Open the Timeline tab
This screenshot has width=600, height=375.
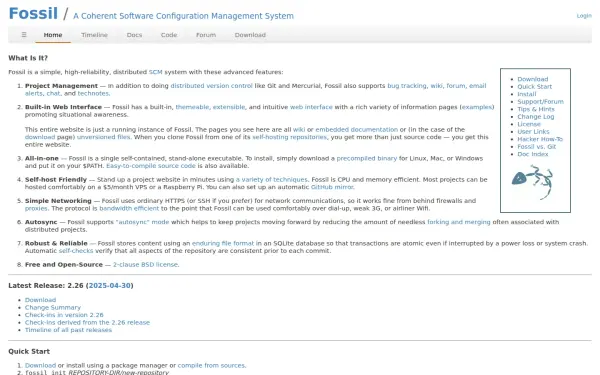(x=94, y=35)
